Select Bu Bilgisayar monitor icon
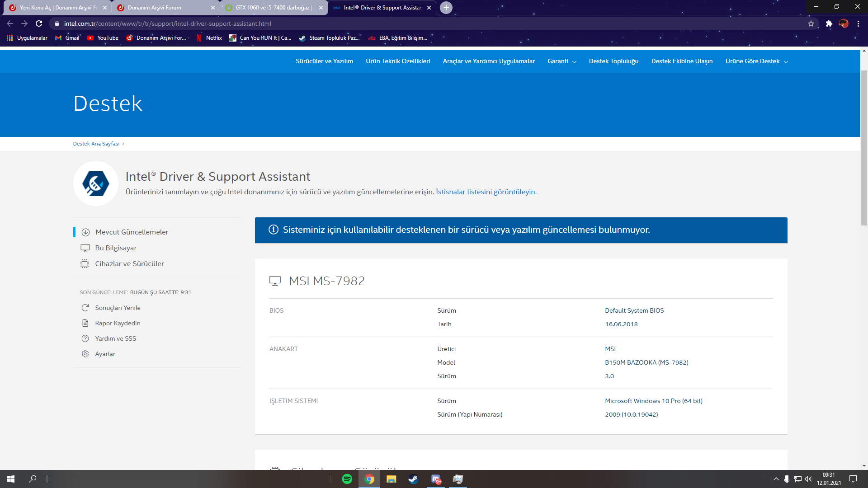868x488 pixels. [x=85, y=248]
